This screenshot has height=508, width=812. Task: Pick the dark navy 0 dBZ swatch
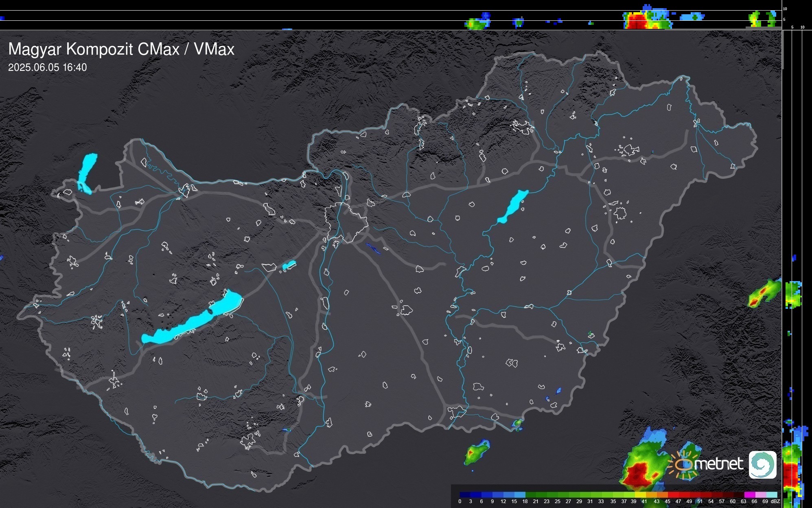pyautogui.click(x=465, y=495)
